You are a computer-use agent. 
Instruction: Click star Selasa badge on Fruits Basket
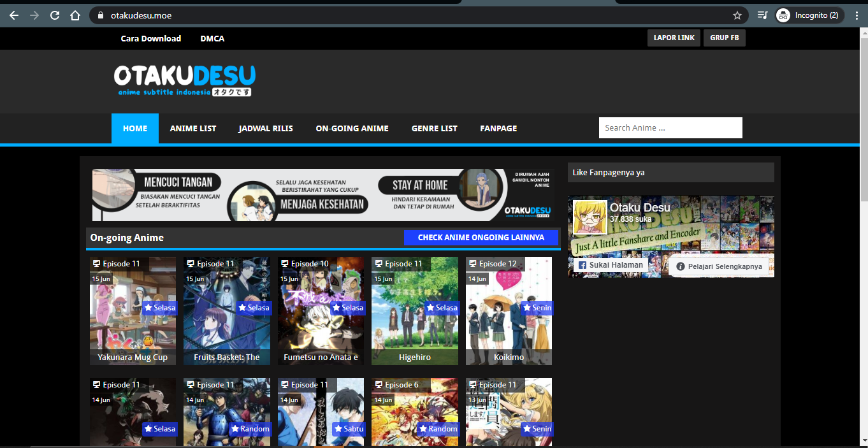pos(254,308)
